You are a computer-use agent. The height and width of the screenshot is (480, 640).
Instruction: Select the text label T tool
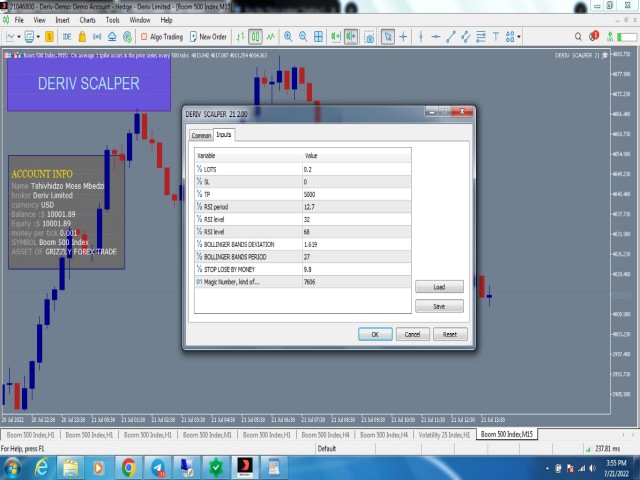pyautogui.click(x=496, y=37)
